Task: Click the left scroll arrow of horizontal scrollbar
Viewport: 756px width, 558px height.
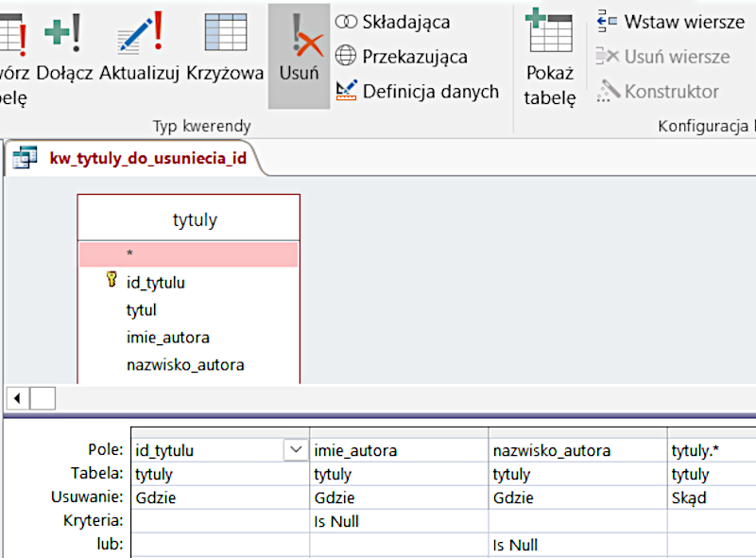Action: (x=17, y=397)
